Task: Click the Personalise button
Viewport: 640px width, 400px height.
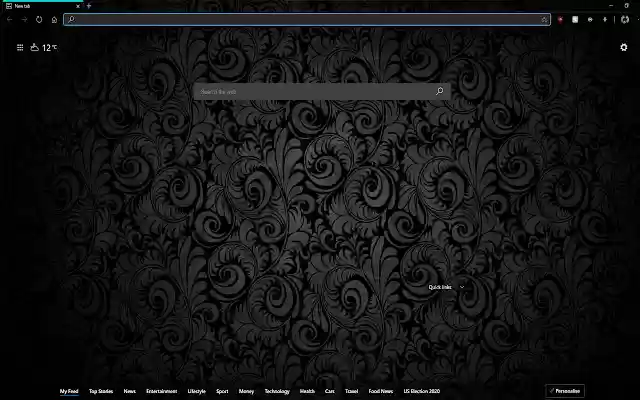Action: (565, 391)
